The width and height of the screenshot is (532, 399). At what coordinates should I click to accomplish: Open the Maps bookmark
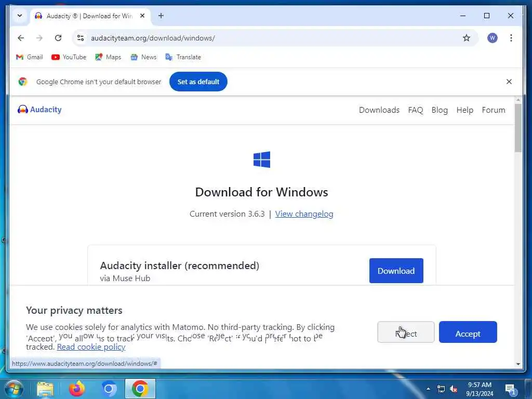point(108,57)
